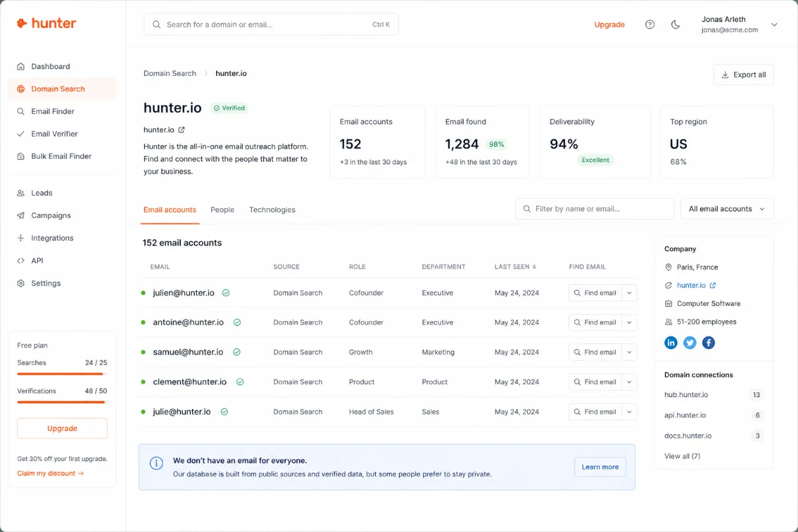Viewport: 798px width, 532px height.
Task: Click the Upgrade link in the top bar
Action: pos(609,25)
